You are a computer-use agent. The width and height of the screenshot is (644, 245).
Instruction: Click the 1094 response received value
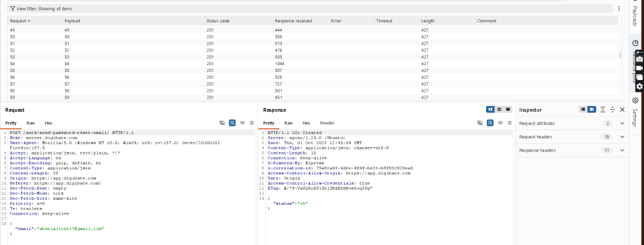279,64
